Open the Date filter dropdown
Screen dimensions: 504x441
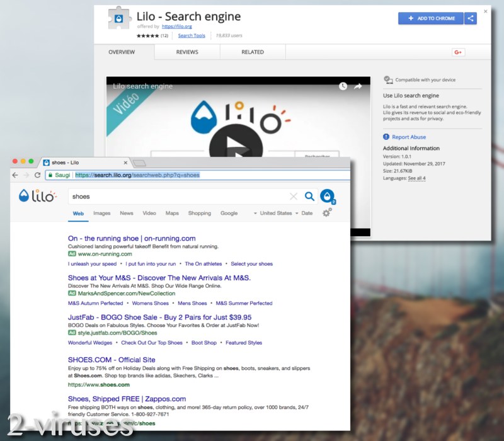click(x=307, y=213)
